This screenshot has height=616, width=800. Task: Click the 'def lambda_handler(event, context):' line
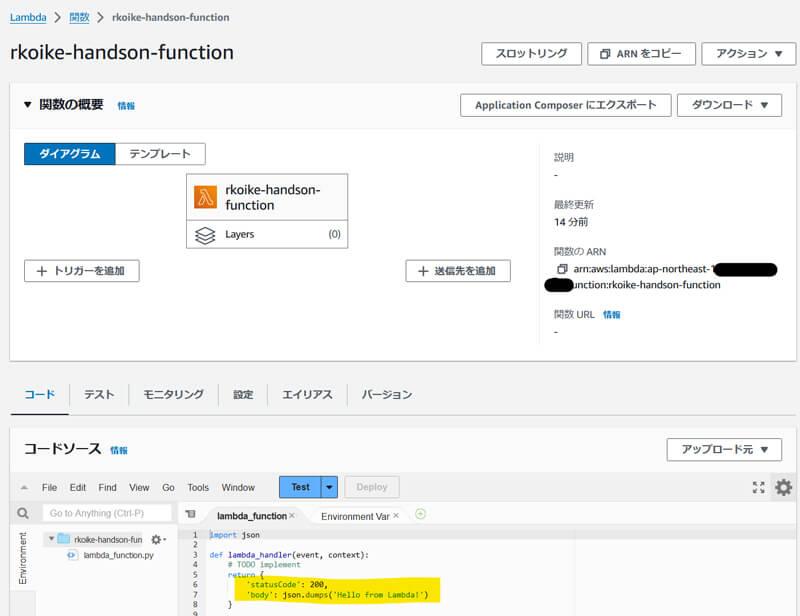click(289, 555)
